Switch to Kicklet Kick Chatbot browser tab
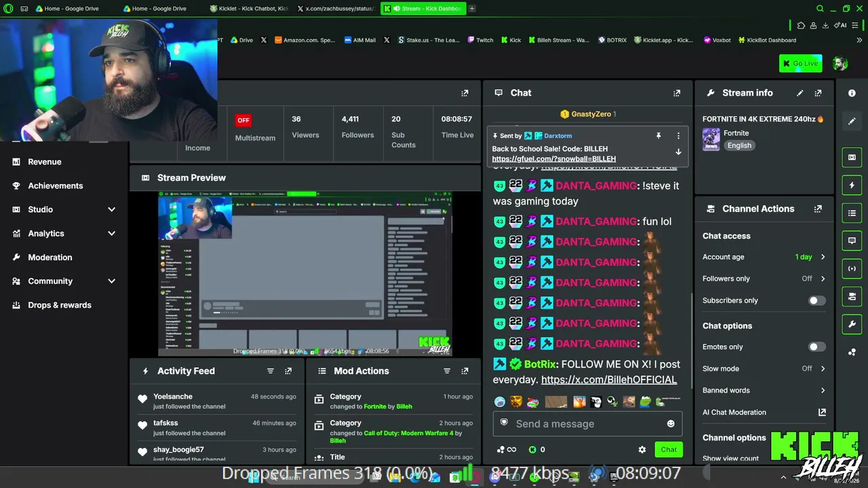The width and height of the screenshot is (868, 488). coord(248,9)
